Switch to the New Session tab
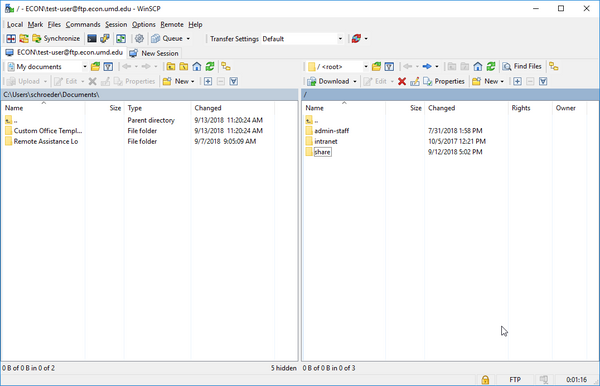600x386 pixels. (x=154, y=53)
